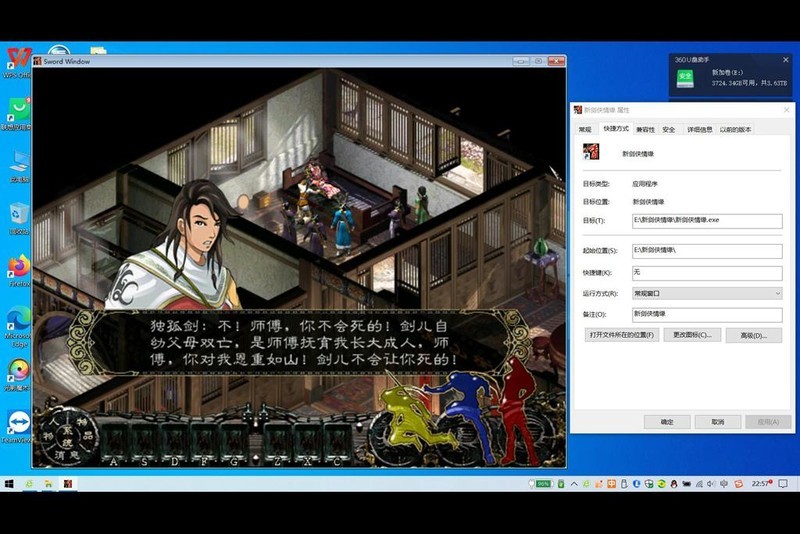Image resolution: width=800 pixels, height=534 pixels.
Task: Open the 以前的版本 tab
Action: (735, 130)
